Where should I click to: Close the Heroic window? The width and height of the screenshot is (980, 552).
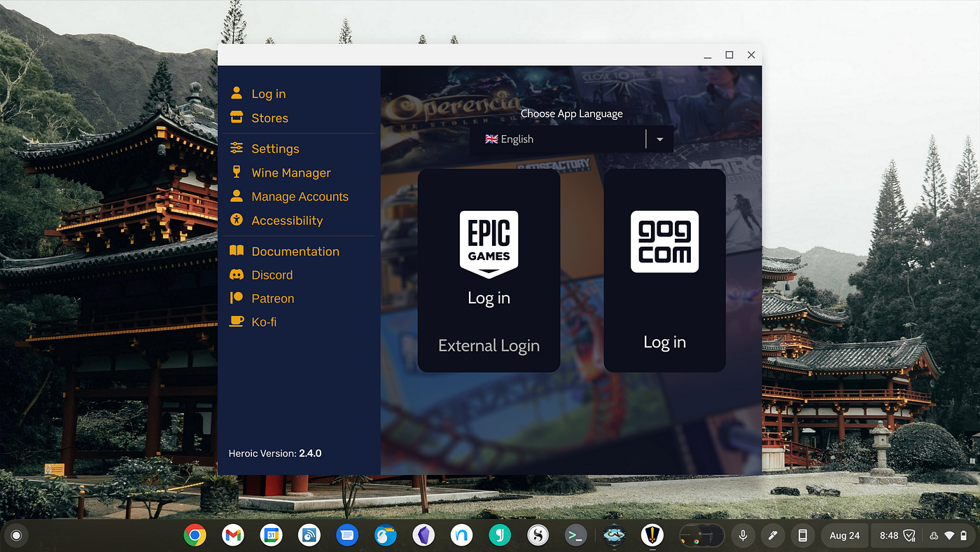pyautogui.click(x=751, y=55)
